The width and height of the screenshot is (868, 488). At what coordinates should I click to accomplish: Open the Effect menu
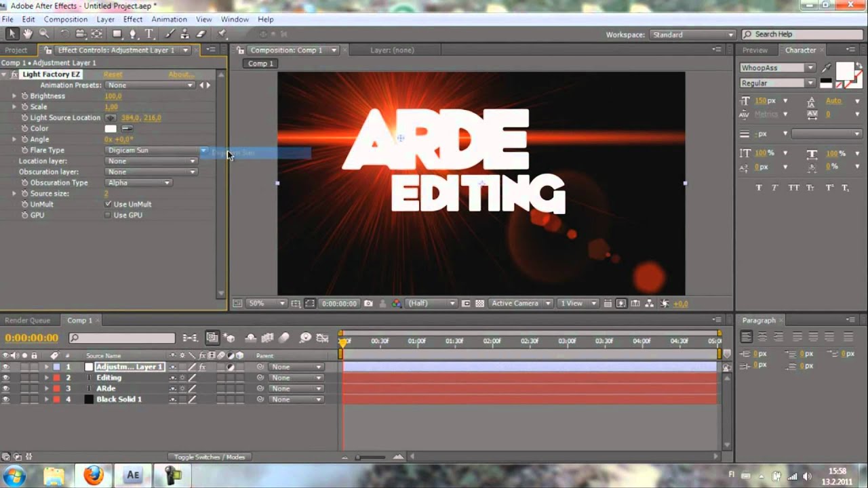(x=133, y=20)
